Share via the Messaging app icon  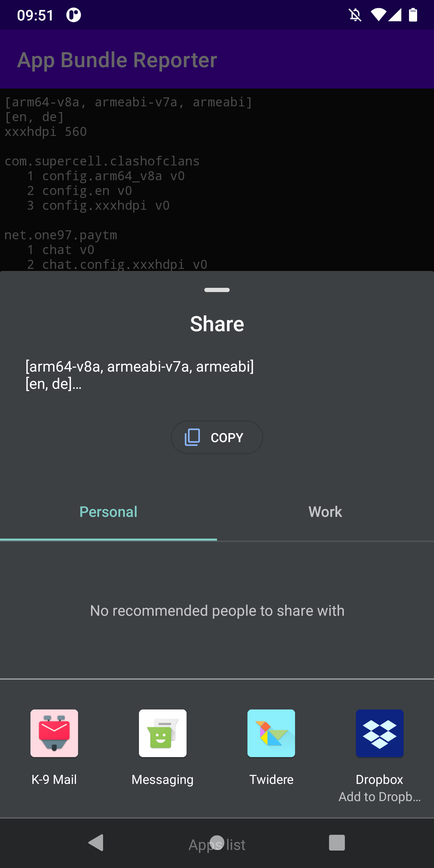click(162, 733)
